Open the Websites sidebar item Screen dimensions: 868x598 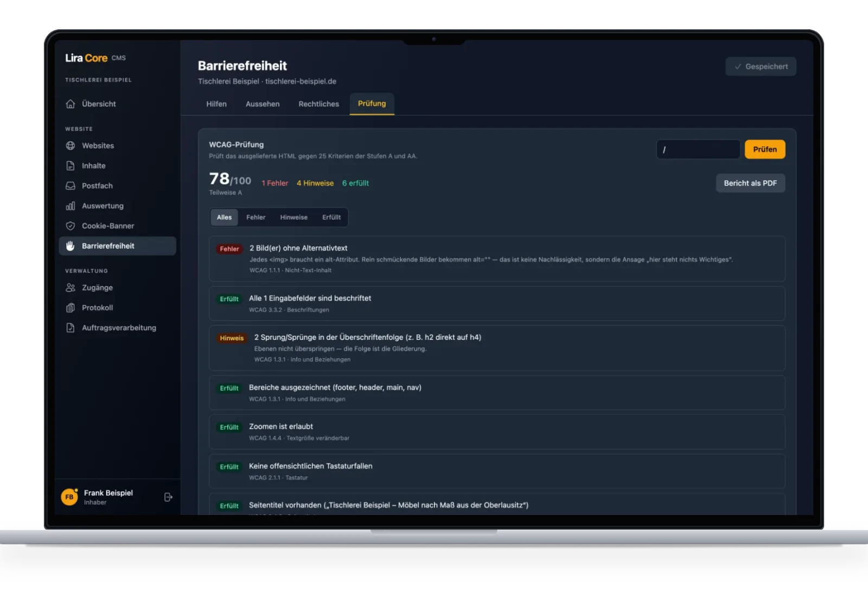tap(118, 145)
